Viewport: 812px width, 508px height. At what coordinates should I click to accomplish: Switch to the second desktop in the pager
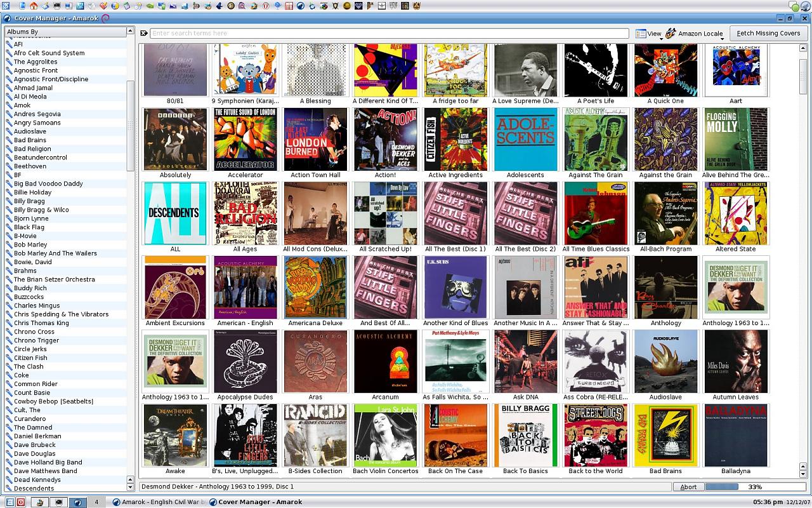(x=59, y=502)
